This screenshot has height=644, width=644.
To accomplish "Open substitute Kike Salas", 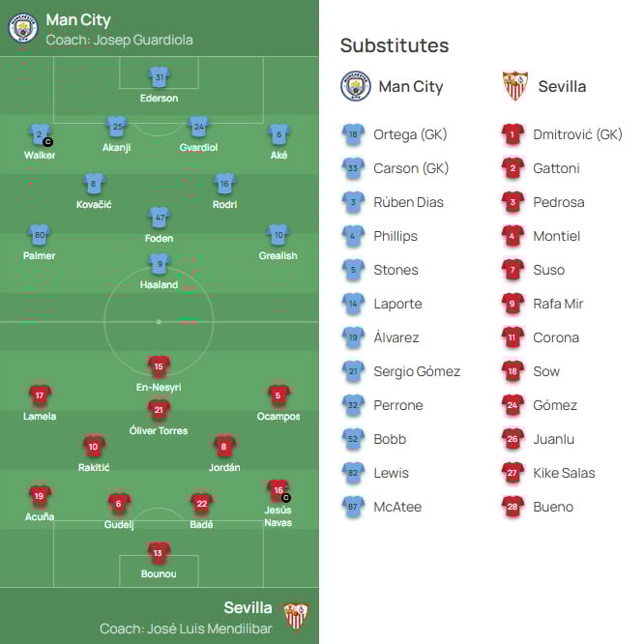I will (x=564, y=473).
